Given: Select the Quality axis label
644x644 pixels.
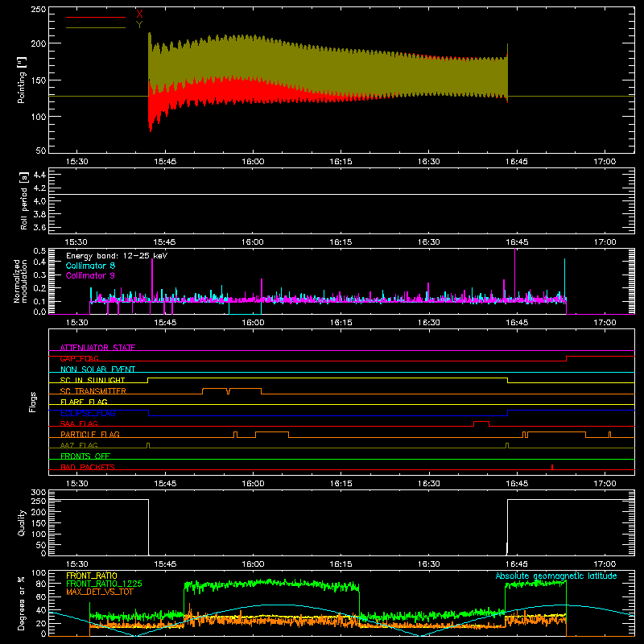Looking at the screenshot, I should coord(22,522).
